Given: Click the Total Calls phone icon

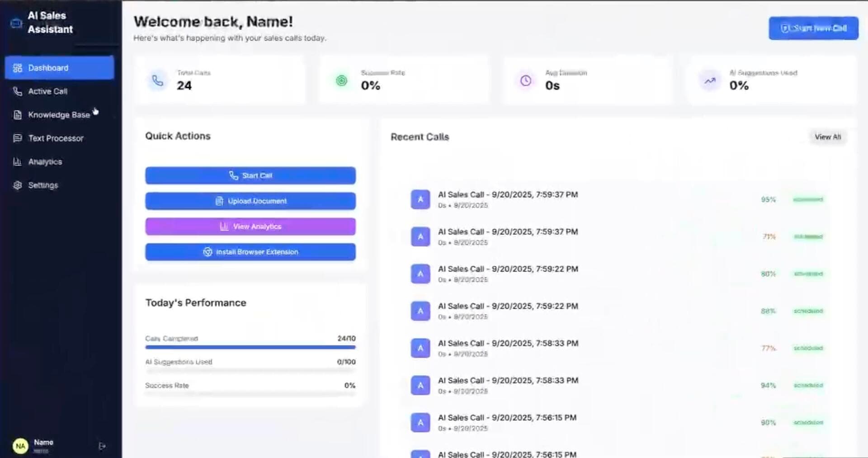Looking at the screenshot, I should 157,80.
